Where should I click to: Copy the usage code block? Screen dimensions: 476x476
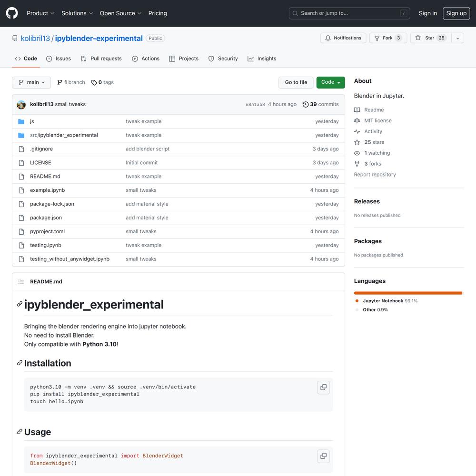(323, 456)
